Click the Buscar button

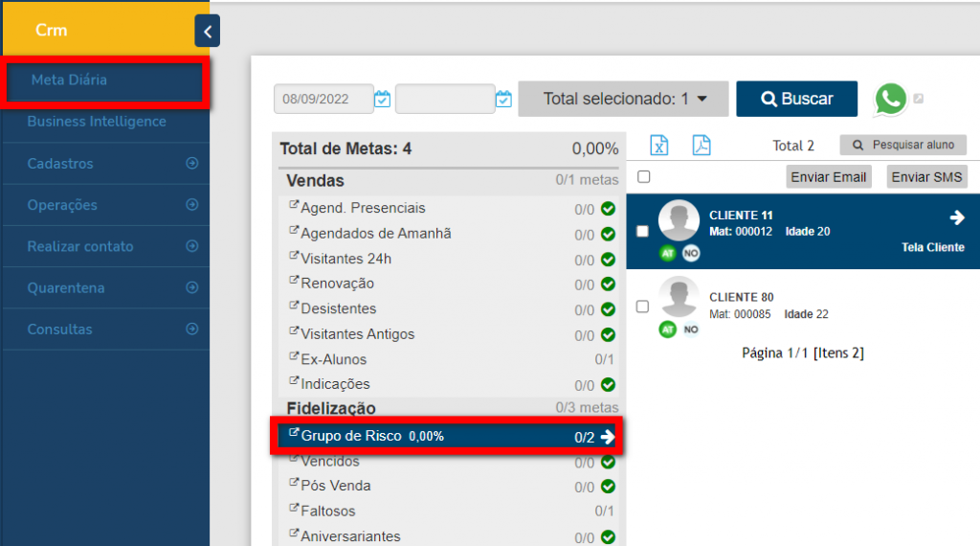pyautogui.click(x=796, y=99)
